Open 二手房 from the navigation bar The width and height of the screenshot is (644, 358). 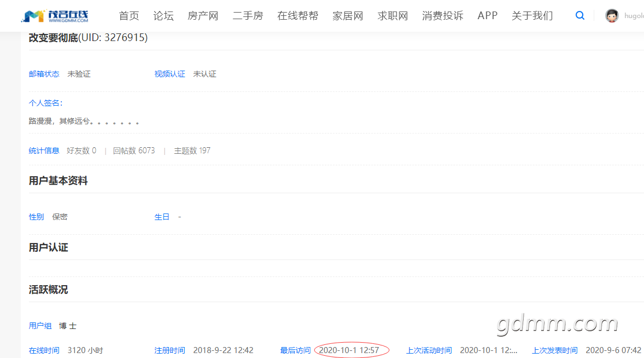tap(248, 16)
